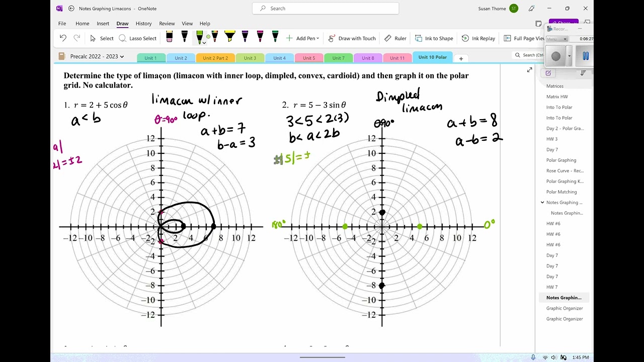Switch to the View tab
The height and width of the screenshot is (362, 644).
click(x=187, y=24)
